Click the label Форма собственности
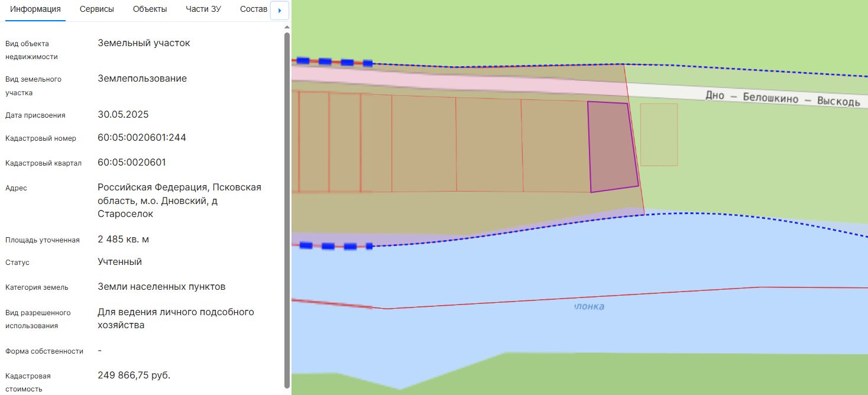Image resolution: width=868 pixels, height=395 pixels. click(44, 351)
